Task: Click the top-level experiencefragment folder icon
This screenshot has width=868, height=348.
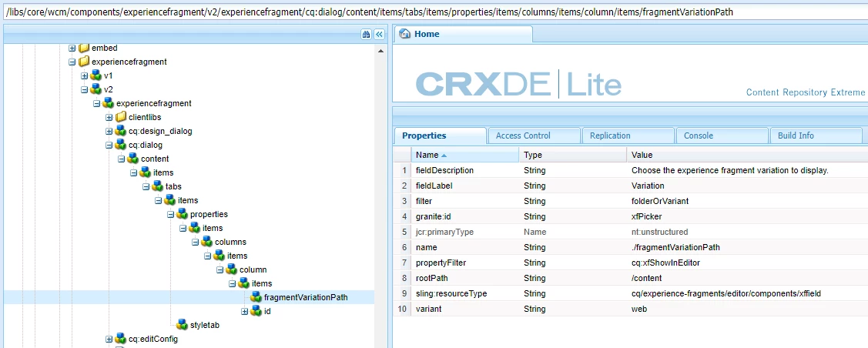Action: click(x=84, y=62)
